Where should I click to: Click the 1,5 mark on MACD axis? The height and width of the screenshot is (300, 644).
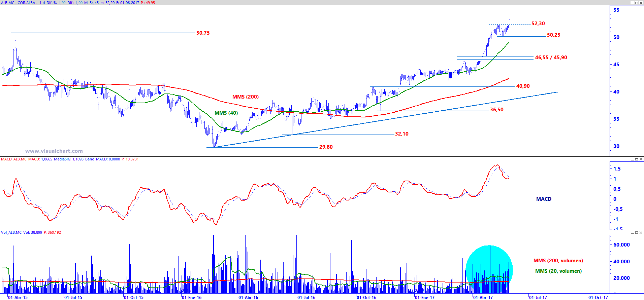pyautogui.click(x=617, y=169)
